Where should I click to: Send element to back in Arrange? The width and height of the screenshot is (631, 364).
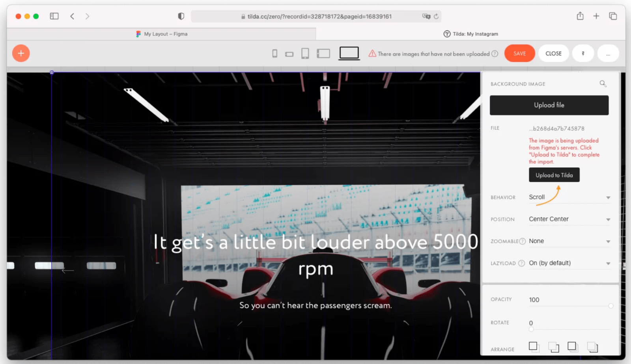[592, 347]
